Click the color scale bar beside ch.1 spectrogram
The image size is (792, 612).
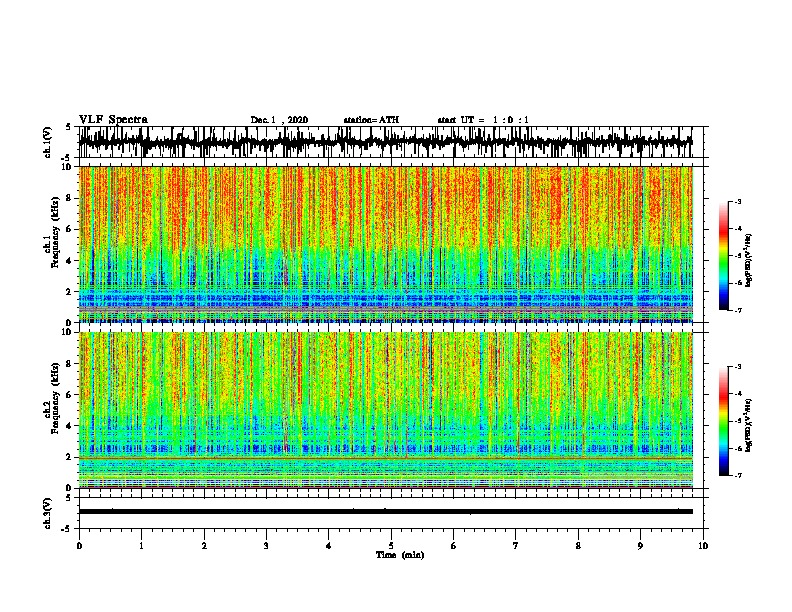[724, 256]
